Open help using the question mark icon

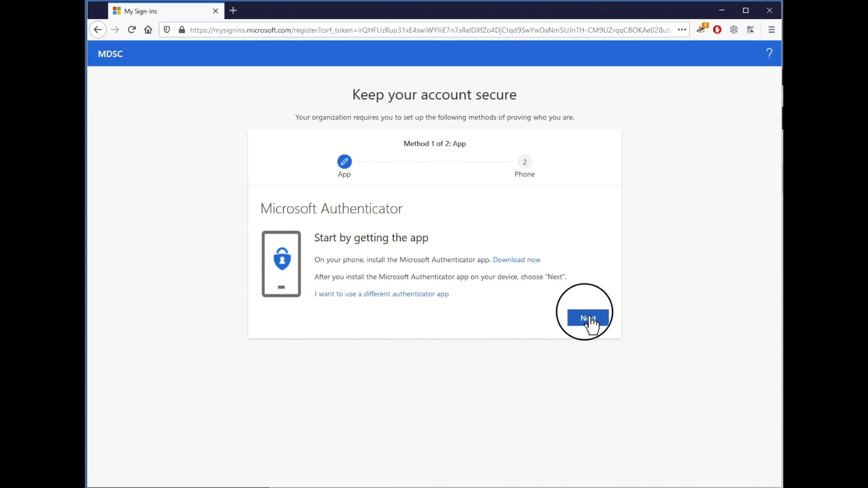[x=769, y=53]
